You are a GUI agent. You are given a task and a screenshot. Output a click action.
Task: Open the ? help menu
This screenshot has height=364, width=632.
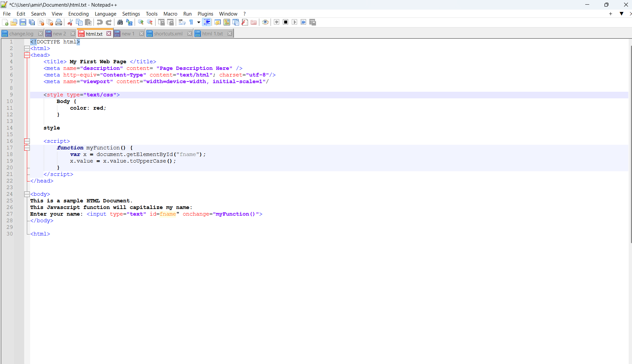click(244, 14)
